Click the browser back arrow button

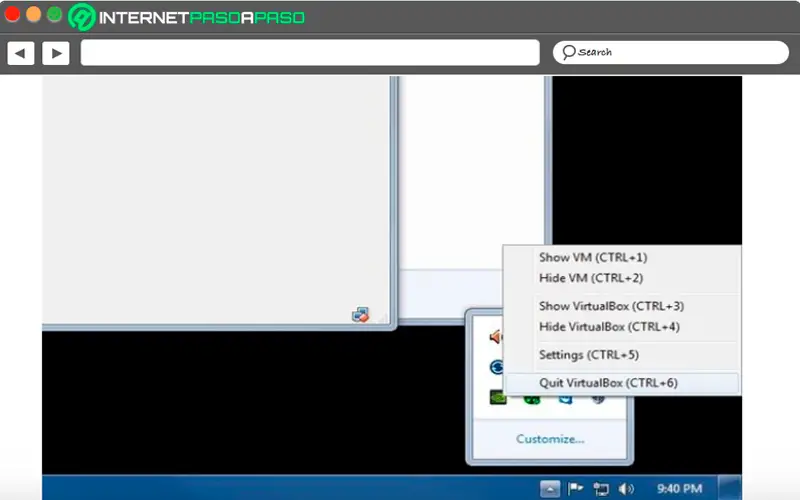pos(21,53)
